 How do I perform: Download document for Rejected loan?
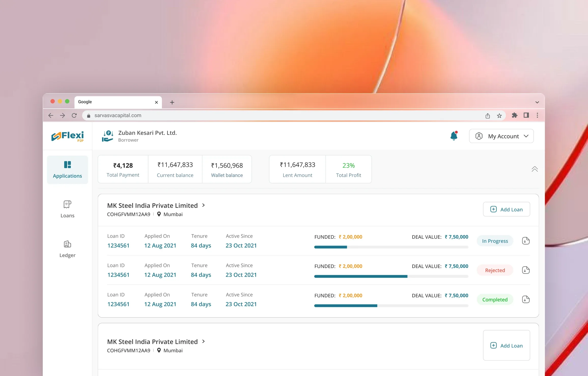(x=526, y=270)
